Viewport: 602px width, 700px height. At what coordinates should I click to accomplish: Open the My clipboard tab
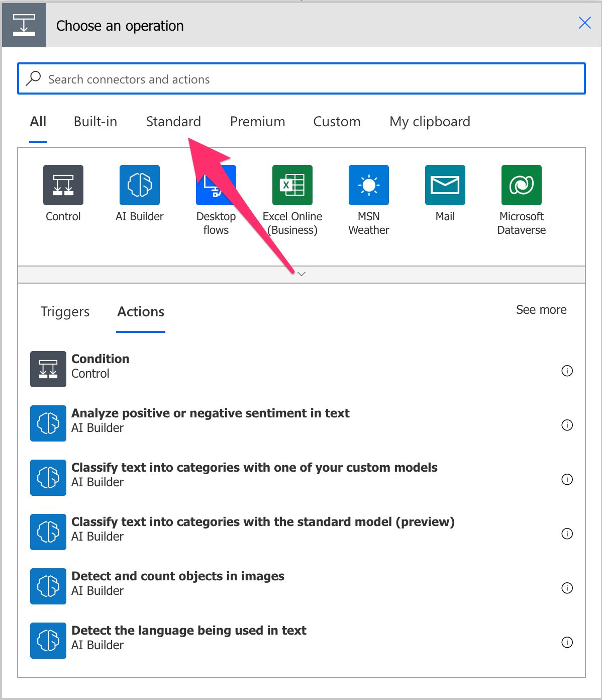tap(430, 122)
